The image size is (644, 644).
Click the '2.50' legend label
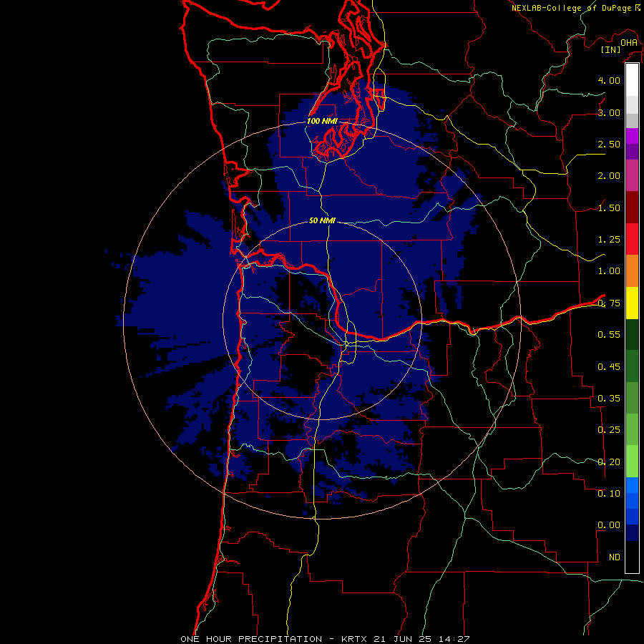point(609,144)
